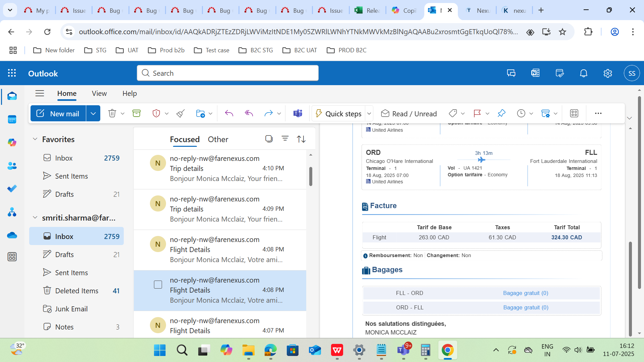This screenshot has width=644, height=362.
Task: Delete the selected message with trash icon
Action: coord(112,113)
